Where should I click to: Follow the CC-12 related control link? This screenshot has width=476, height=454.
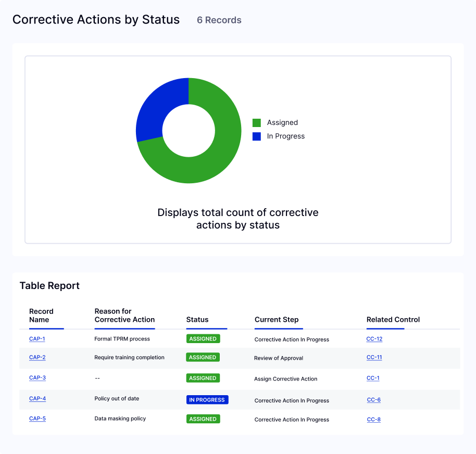[x=374, y=339]
